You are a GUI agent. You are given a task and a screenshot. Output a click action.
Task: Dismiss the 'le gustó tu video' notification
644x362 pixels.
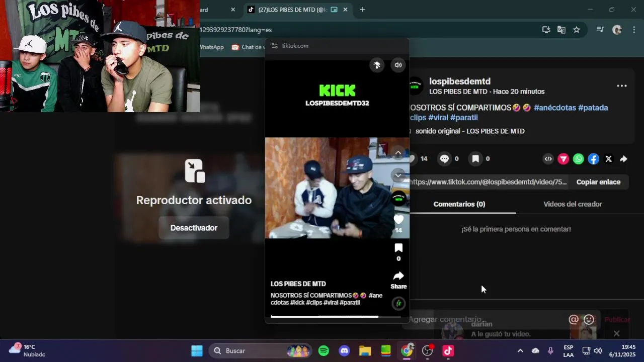(x=616, y=333)
